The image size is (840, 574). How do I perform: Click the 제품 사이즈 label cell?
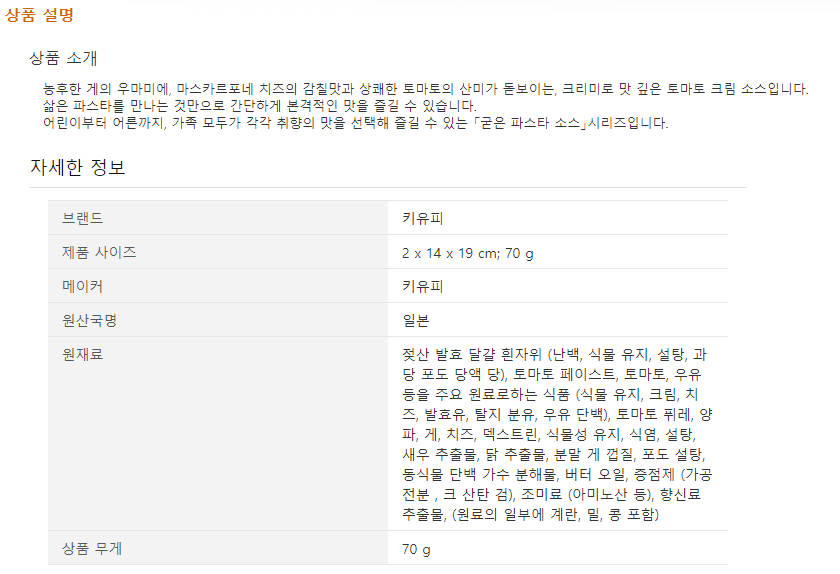pyautogui.click(x=99, y=252)
